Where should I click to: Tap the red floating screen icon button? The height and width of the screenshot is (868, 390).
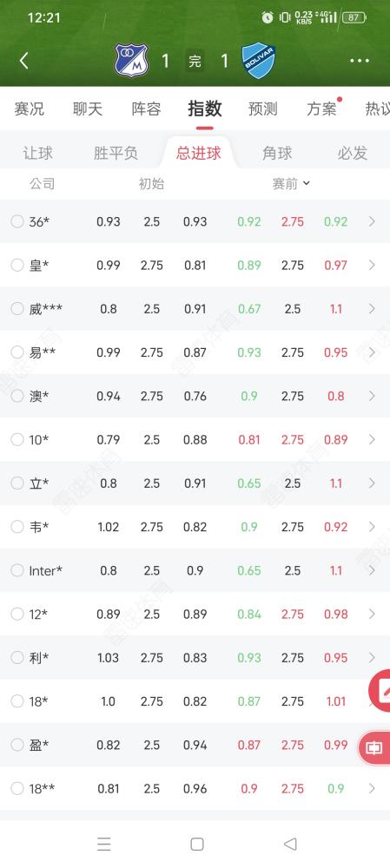tap(375, 748)
